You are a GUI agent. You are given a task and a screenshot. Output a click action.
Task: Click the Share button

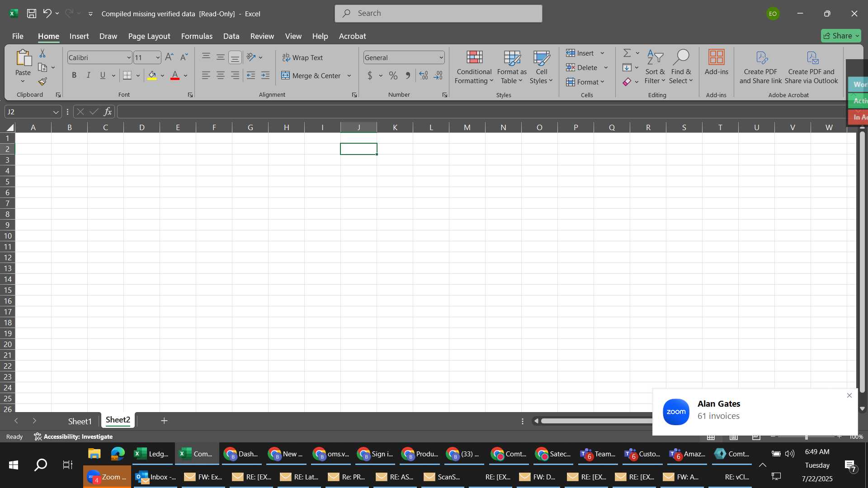pyautogui.click(x=841, y=36)
